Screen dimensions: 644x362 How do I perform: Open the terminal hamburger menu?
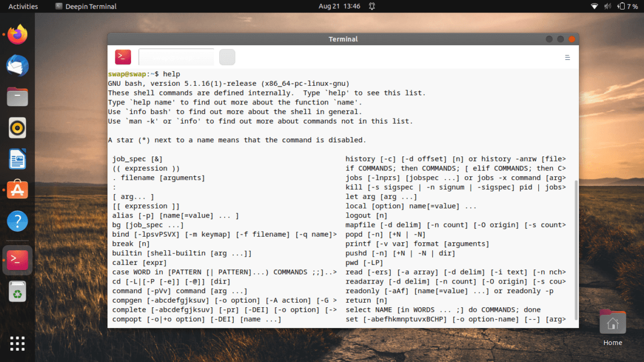tap(567, 57)
